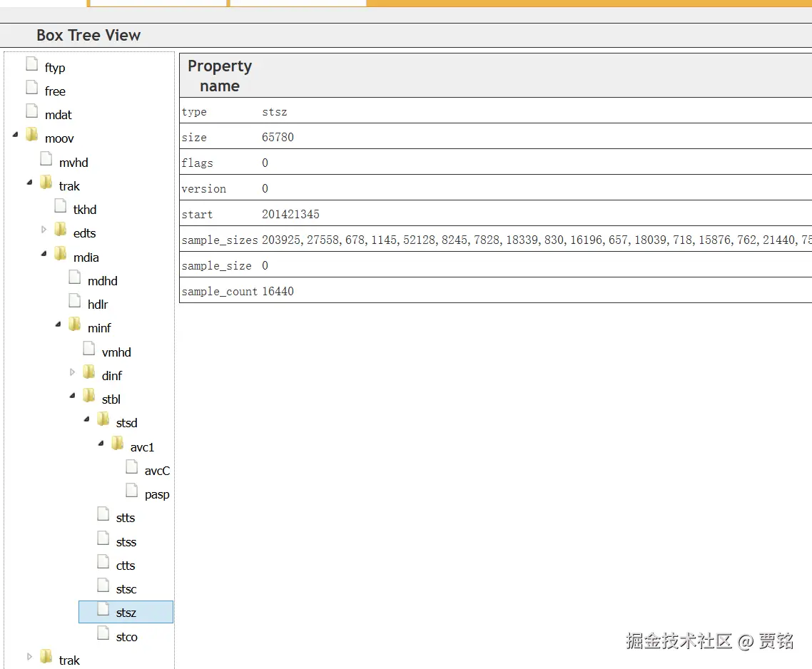812x669 pixels.
Task: Collapse the mdia box node
Action: click(x=44, y=254)
